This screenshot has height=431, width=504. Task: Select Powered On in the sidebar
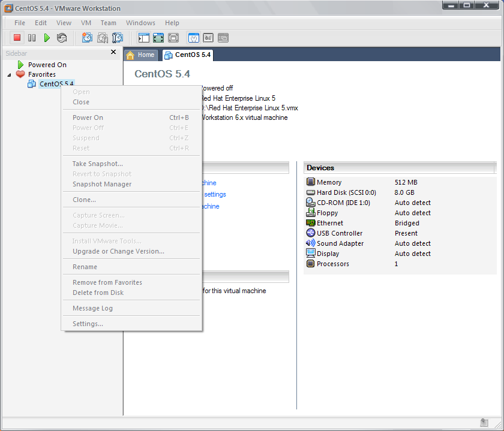tap(47, 65)
